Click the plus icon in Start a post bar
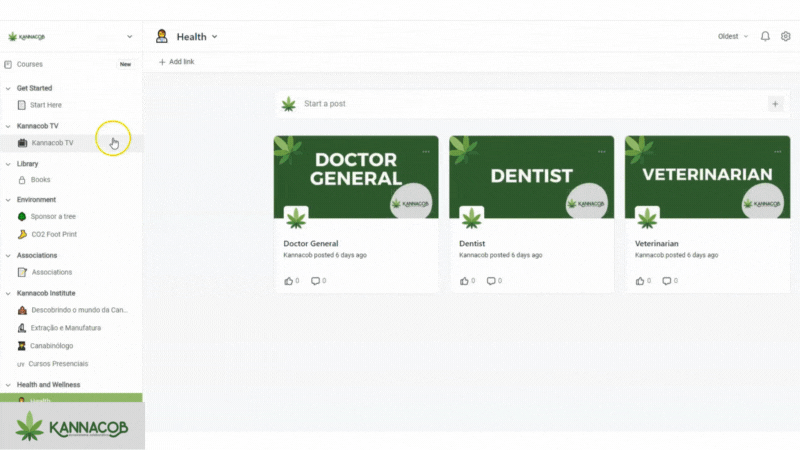Image resolution: width=800 pixels, height=450 pixels. coord(775,103)
